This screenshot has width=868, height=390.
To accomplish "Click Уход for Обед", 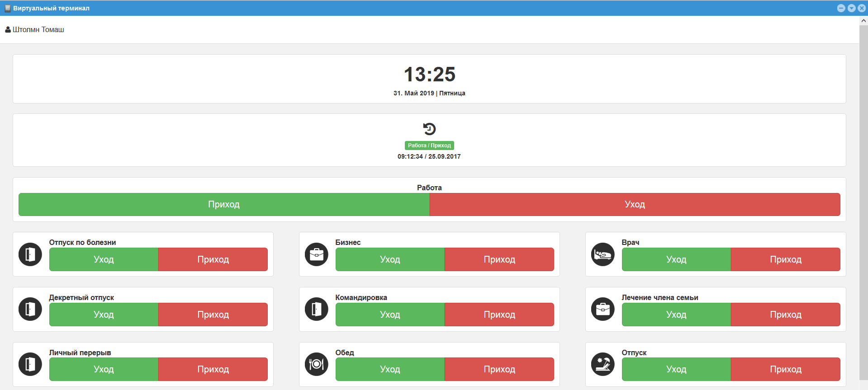I will pos(390,369).
